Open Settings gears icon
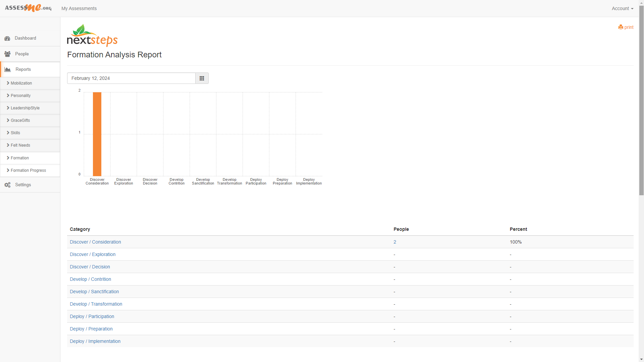This screenshot has height=362, width=644. pyautogui.click(x=7, y=185)
